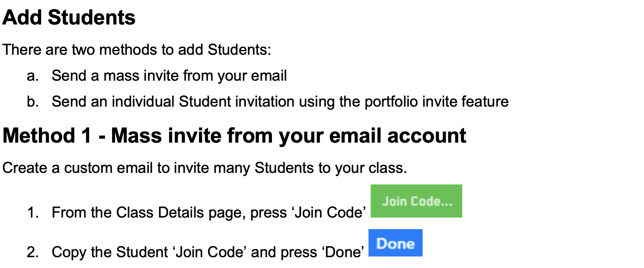Click the 'a.' list marker
This screenshot has width=644, height=268.
click(32, 76)
